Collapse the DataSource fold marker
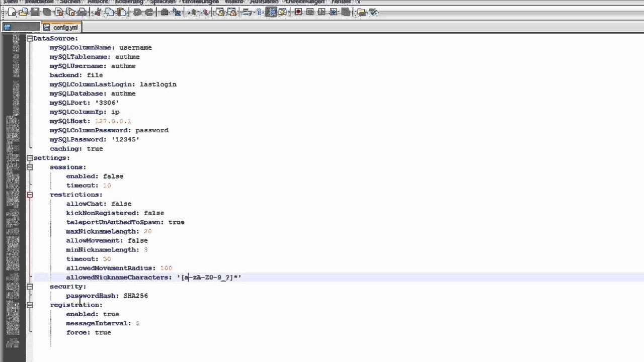 tap(30, 38)
